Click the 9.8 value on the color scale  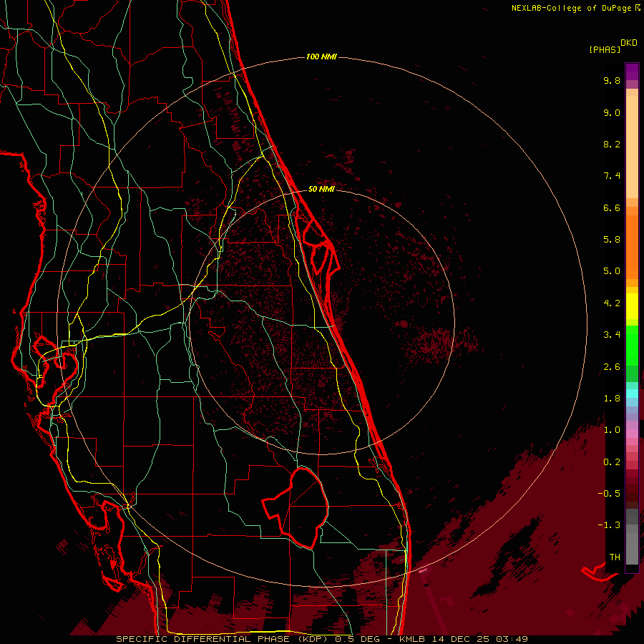click(x=612, y=80)
